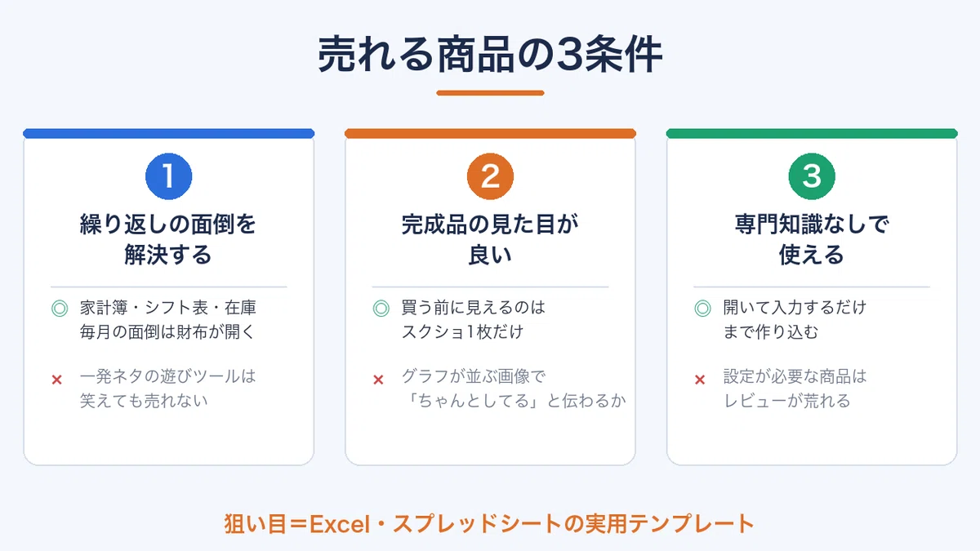Click the green double-circle icon beside 家計簿・シフト表・在庫

click(59, 309)
